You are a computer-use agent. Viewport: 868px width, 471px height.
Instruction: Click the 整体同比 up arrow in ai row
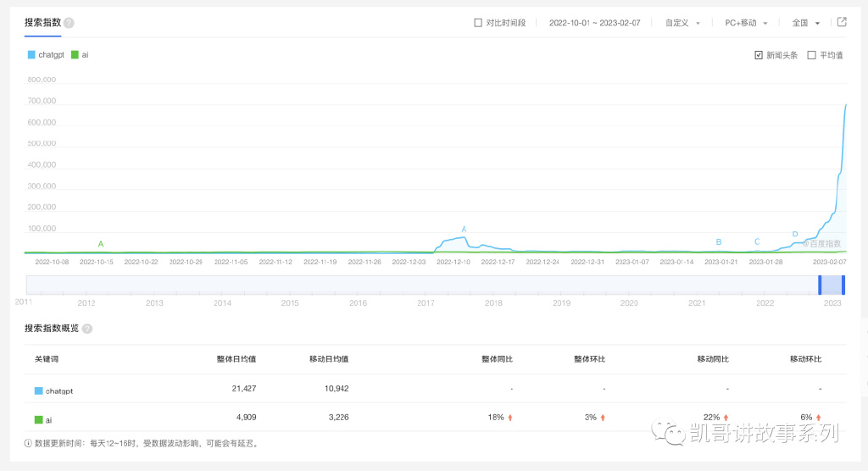(x=509, y=418)
